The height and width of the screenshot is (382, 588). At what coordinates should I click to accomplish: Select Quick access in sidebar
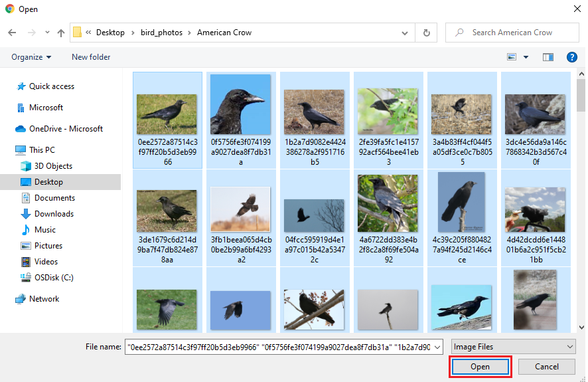(x=45, y=86)
